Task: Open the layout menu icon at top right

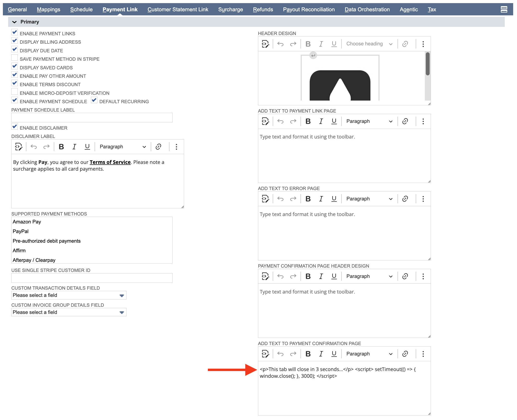Action: [x=504, y=9]
